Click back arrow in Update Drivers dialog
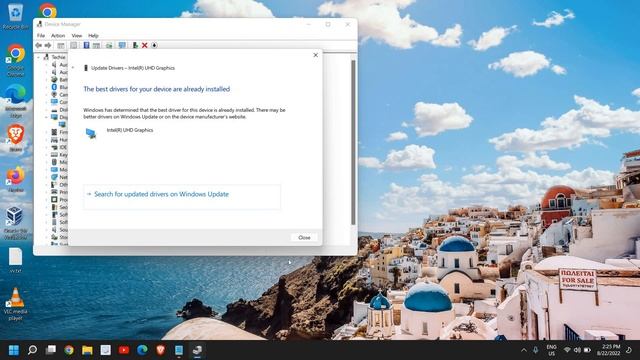Image resolution: width=640 pixels, height=360 pixels. pos(73,68)
